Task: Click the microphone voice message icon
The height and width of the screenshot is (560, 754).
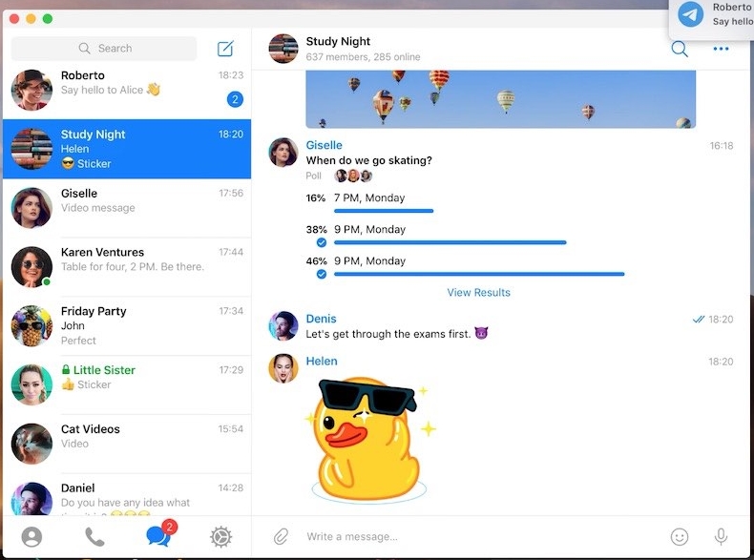Action: (721, 537)
